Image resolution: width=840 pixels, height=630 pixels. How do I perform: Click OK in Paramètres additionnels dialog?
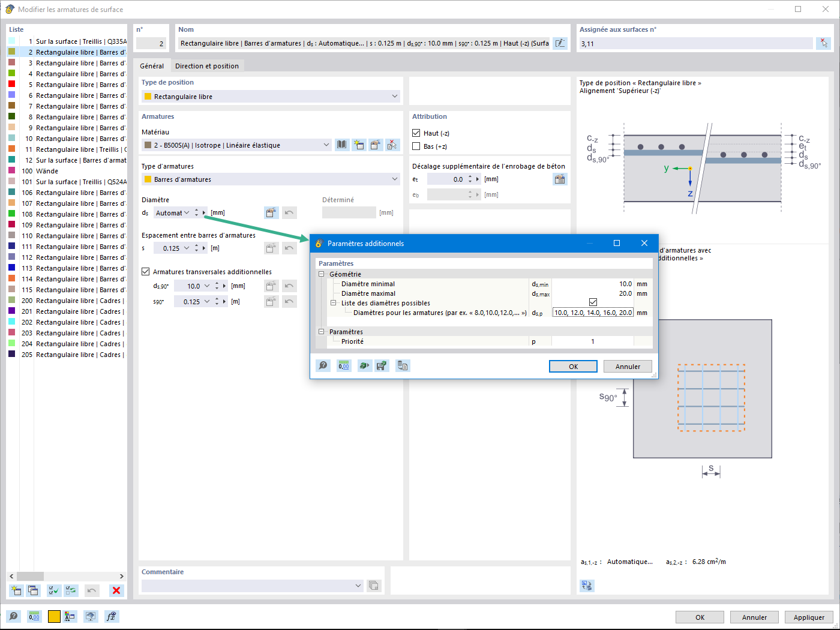click(573, 367)
